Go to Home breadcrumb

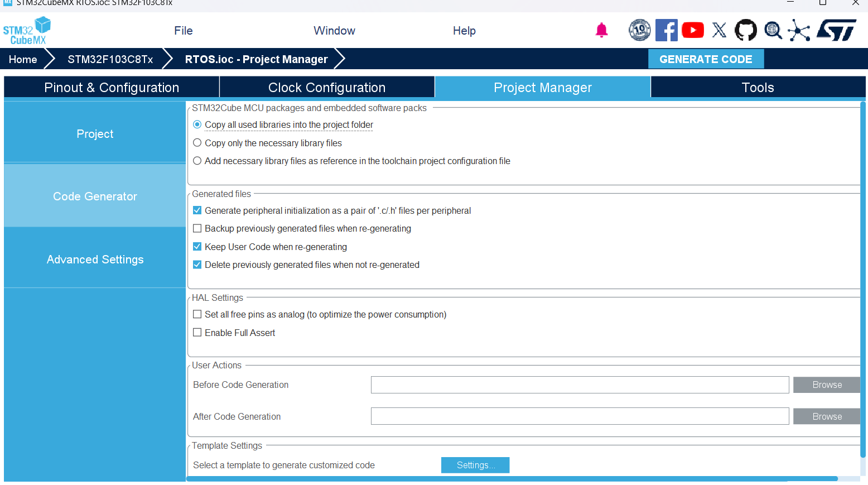pyautogui.click(x=23, y=59)
